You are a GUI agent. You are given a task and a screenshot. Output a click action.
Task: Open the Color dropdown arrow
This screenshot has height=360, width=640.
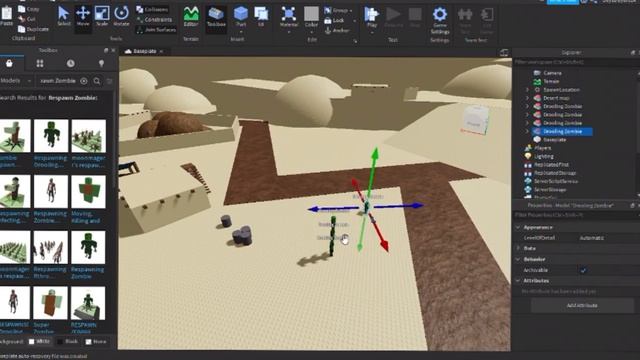click(311, 32)
